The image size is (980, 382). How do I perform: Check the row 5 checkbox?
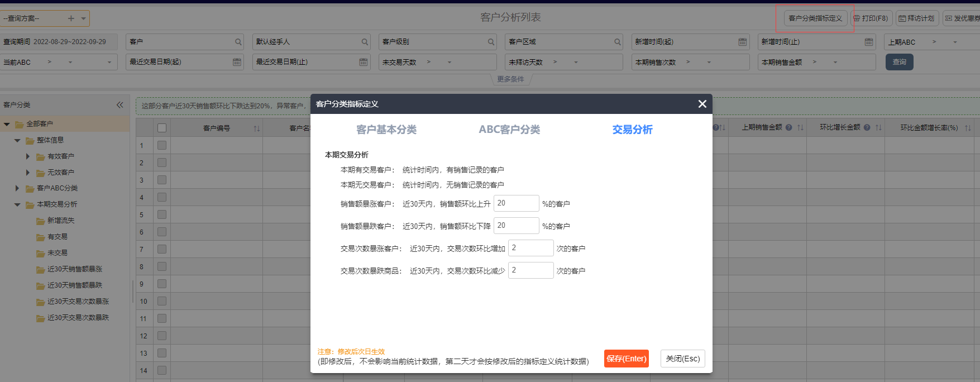pos(162,214)
